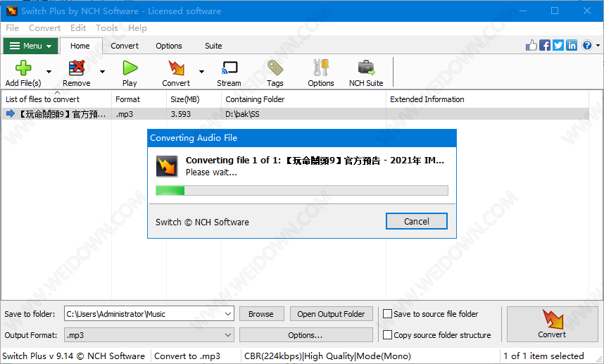Image resolution: width=604 pixels, height=364 pixels.
Task: Click the Switch app icon in title bar
Action: pyautogui.click(x=11, y=11)
